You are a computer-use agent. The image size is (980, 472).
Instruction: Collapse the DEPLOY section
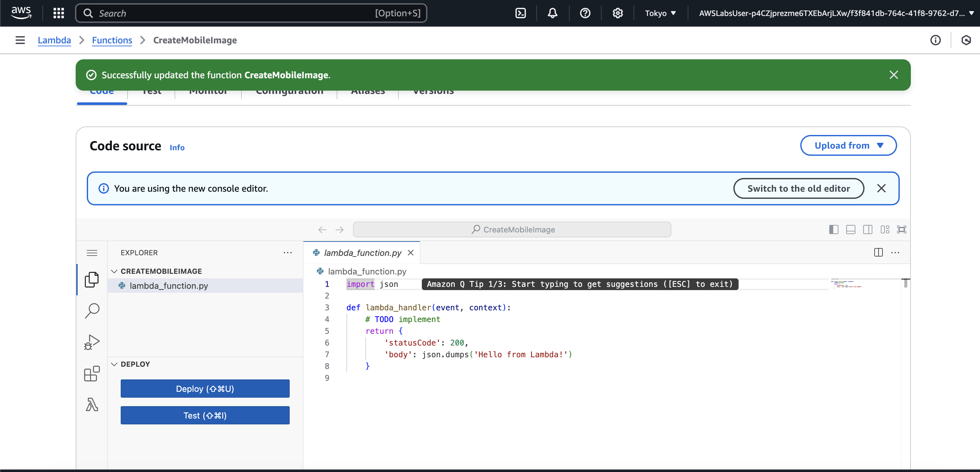coord(114,364)
